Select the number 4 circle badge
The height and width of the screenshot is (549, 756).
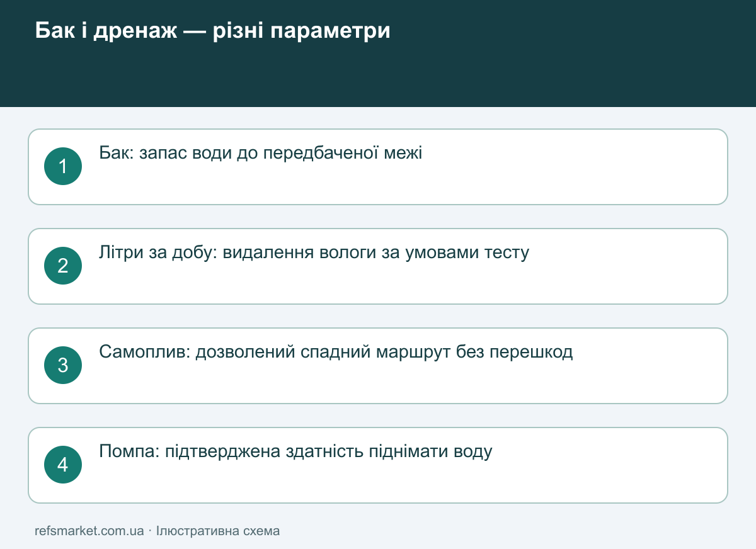(x=63, y=465)
